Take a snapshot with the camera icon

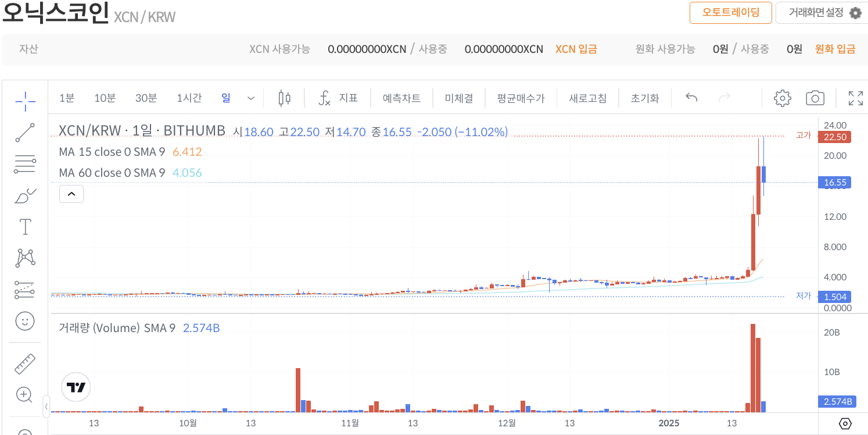(x=815, y=98)
